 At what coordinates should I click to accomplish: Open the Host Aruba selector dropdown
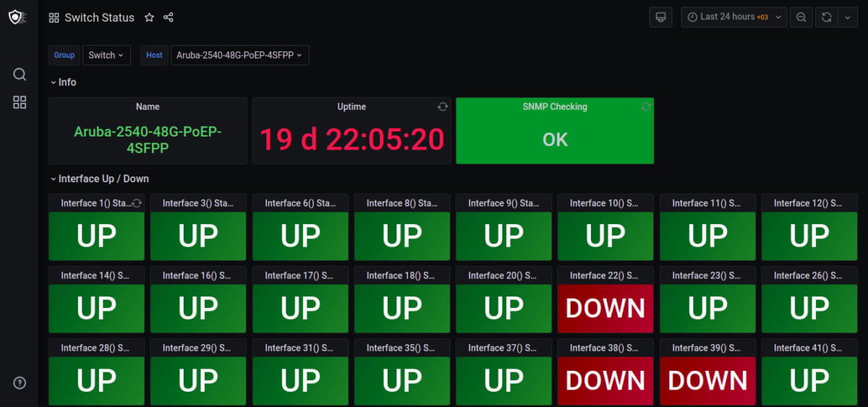coord(239,55)
